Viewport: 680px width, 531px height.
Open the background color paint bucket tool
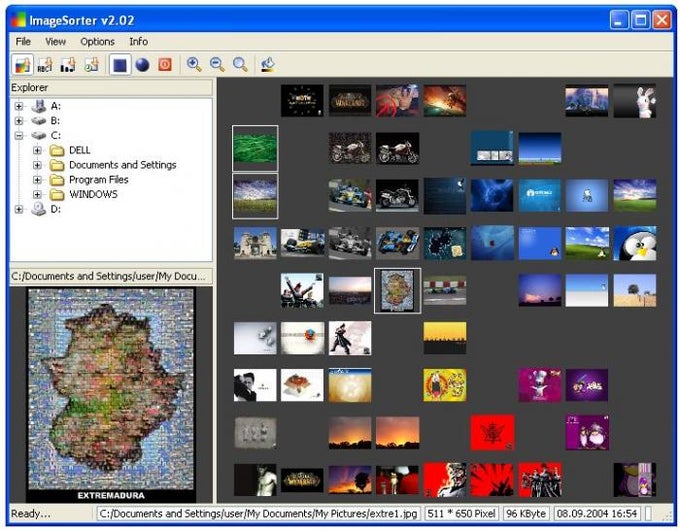coord(268,65)
